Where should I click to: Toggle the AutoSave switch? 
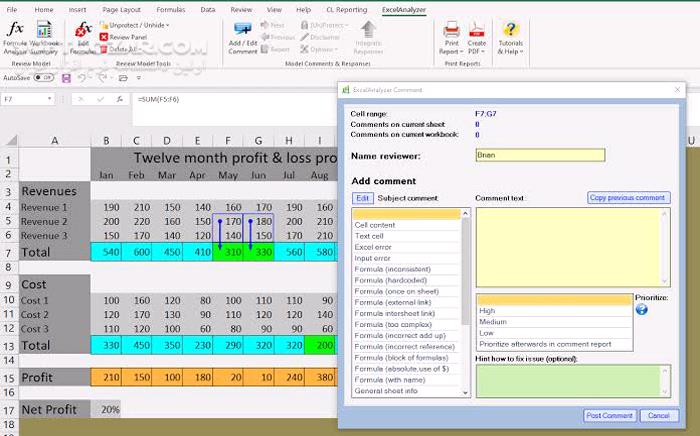tap(44, 78)
